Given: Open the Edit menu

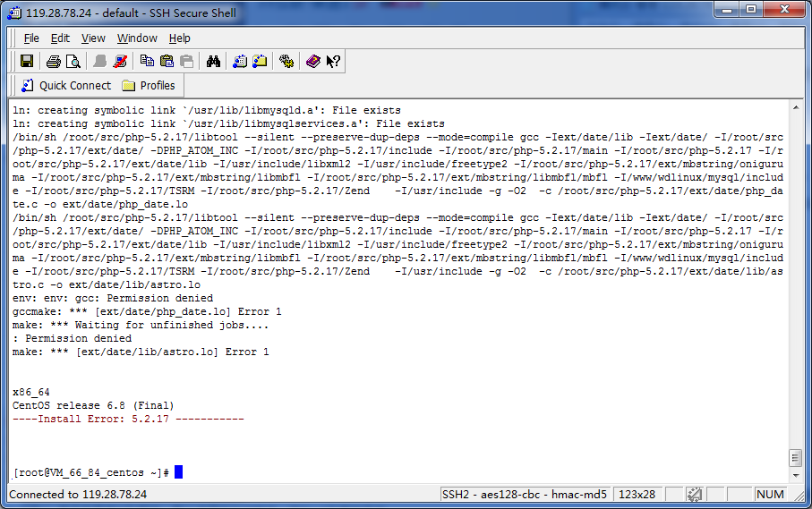Looking at the screenshot, I should coord(60,38).
